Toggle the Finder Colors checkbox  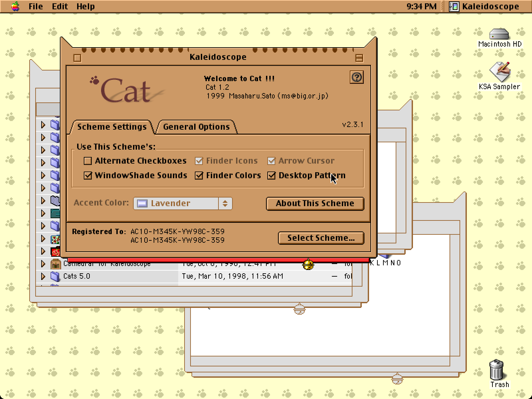click(199, 176)
